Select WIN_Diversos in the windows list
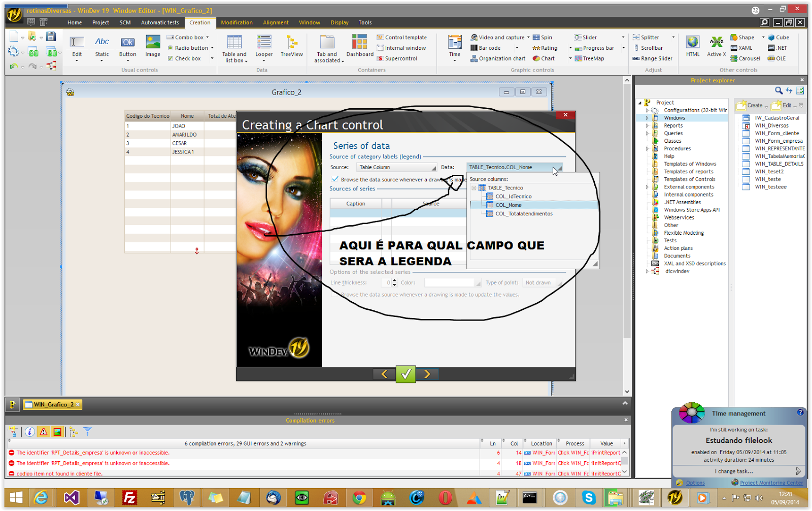Viewport: 812px width, 511px height. click(x=771, y=125)
